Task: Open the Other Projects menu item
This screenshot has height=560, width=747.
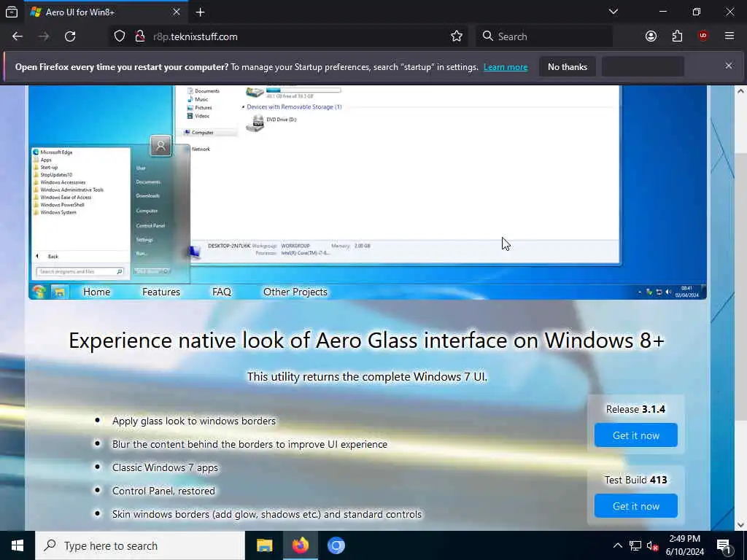Action: pyautogui.click(x=295, y=292)
